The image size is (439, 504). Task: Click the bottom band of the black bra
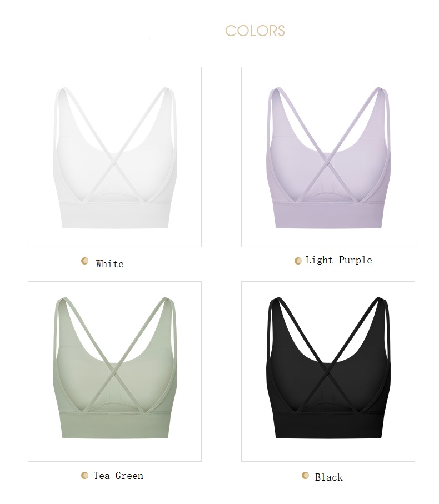tap(328, 425)
